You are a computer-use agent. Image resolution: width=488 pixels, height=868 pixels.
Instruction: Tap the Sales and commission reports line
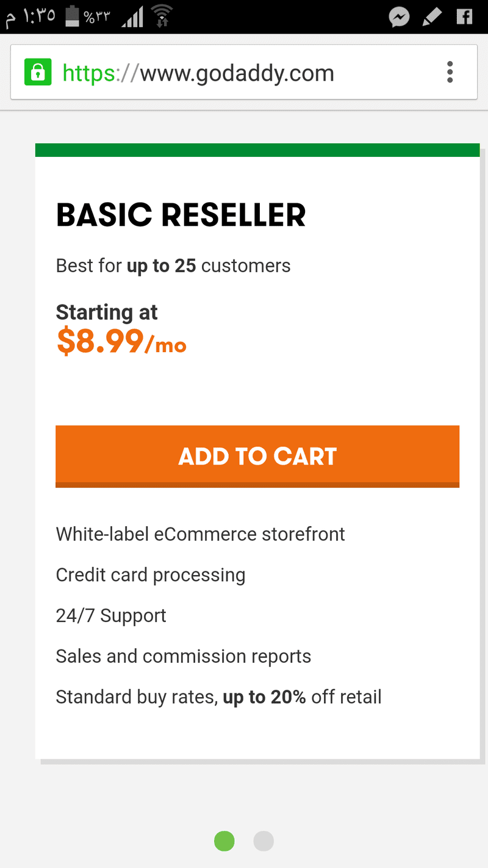pyautogui.click(x=183, y=656)
